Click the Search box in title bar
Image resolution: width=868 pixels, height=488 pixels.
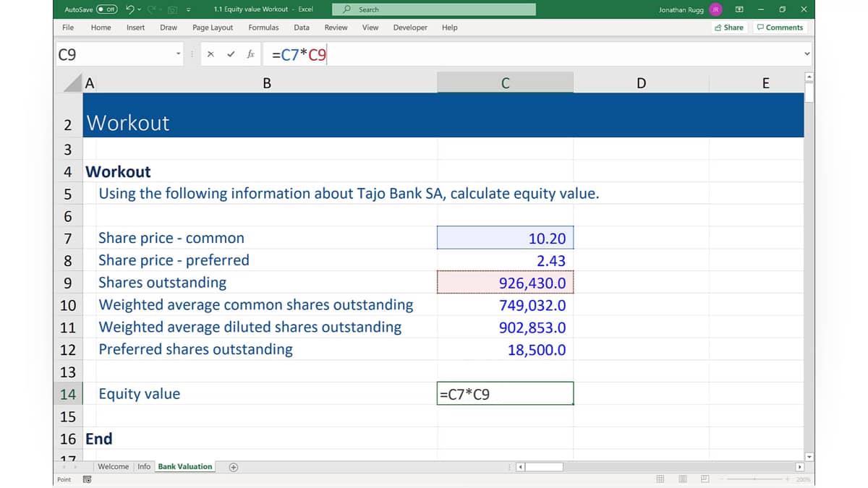coord(434,9)
